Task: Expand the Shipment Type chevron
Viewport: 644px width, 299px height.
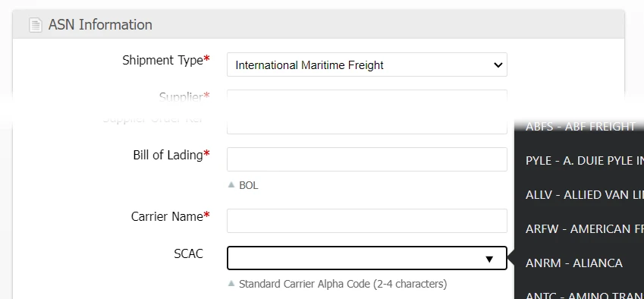Action: [x=498, y=65]
